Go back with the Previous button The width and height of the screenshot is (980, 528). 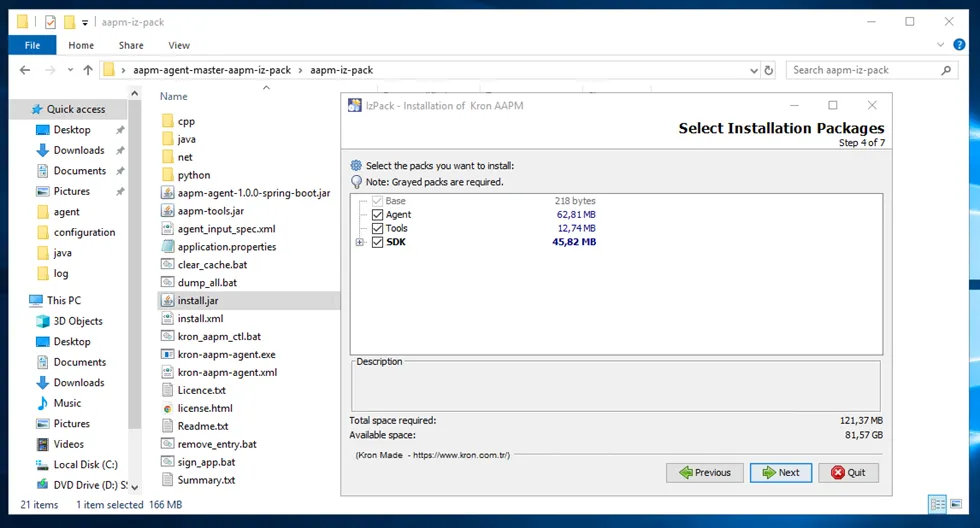(704, 472)
